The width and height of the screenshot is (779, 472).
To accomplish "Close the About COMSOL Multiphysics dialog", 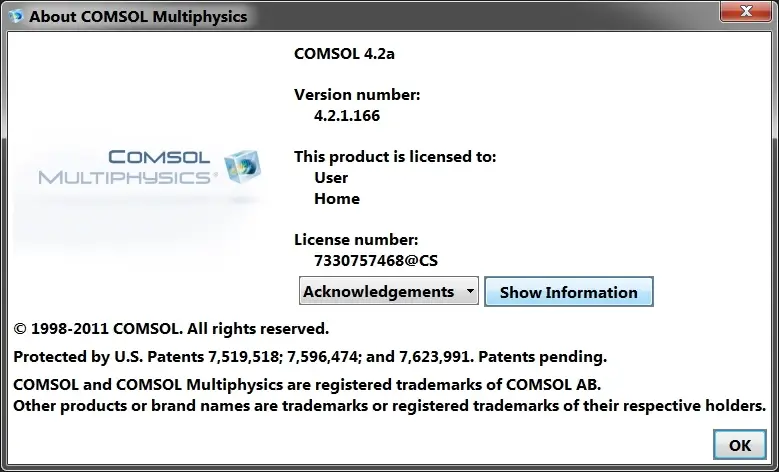I will click(745, 11).
